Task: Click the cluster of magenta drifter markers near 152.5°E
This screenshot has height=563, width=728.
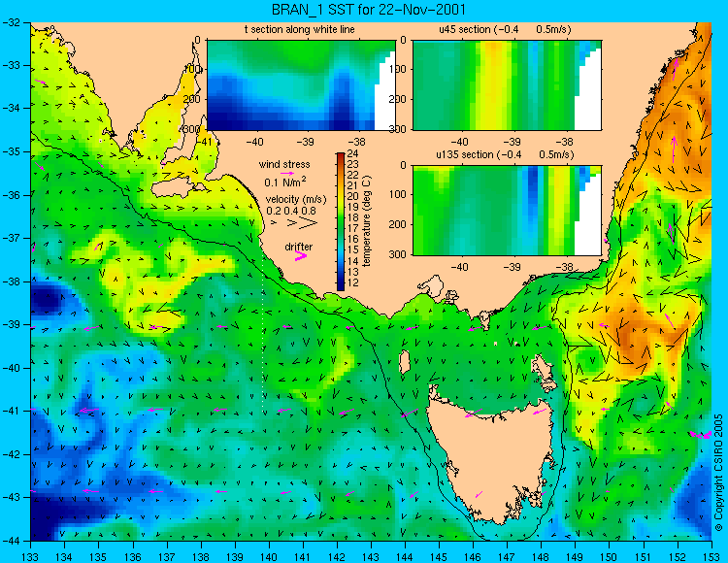Action: click(x=701, y=435)
